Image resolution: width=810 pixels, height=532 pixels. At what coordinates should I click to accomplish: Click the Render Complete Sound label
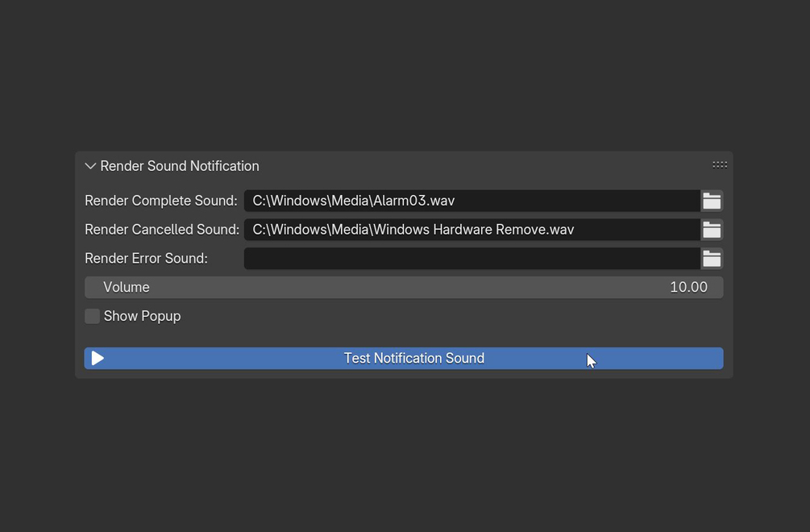[x=161, y=201]
